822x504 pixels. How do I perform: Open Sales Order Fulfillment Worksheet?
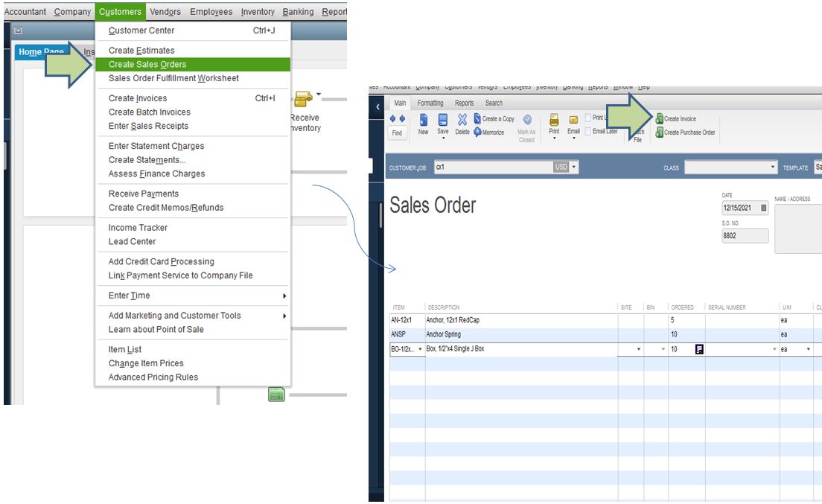[193, 78]
